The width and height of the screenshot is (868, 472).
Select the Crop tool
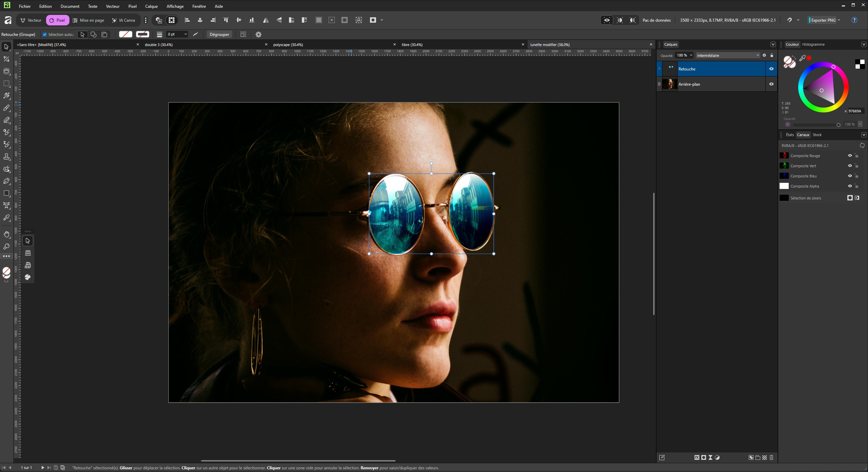tap(6, 59)
